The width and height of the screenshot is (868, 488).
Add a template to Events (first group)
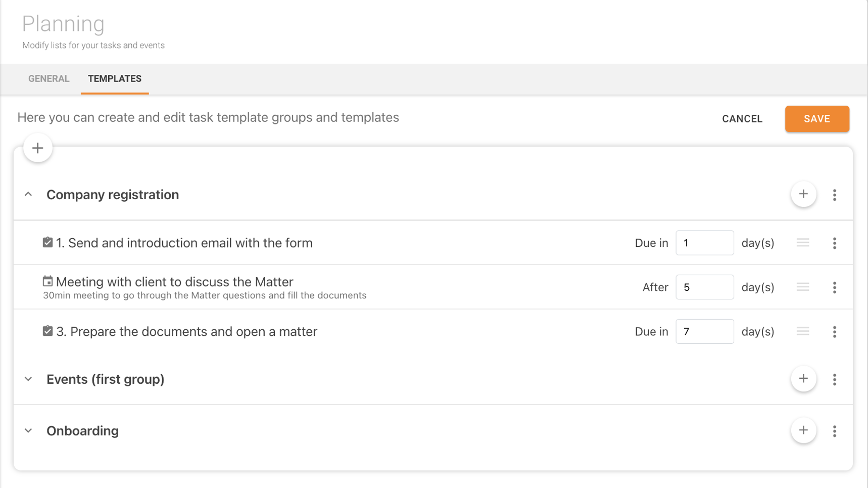click(x=803, y=378)
